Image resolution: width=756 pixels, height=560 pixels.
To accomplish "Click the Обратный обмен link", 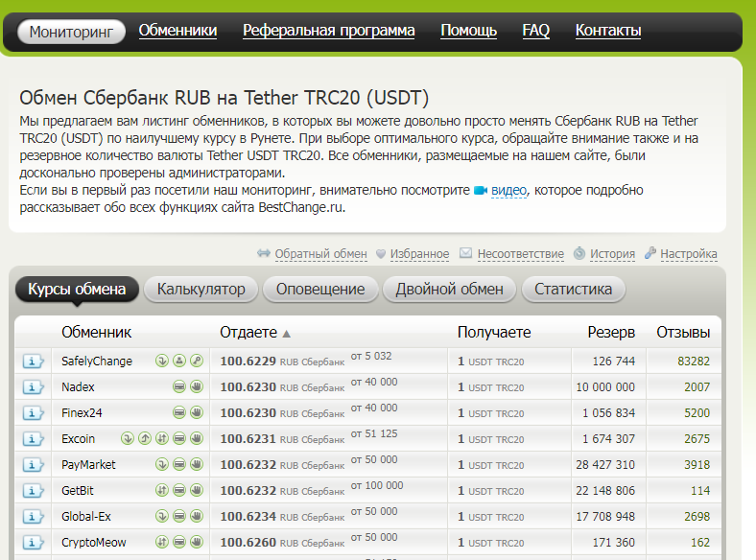I will 321,254.
